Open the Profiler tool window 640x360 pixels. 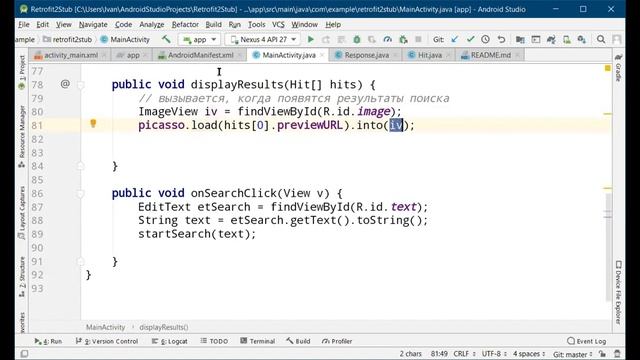click(x=337, y=341)
